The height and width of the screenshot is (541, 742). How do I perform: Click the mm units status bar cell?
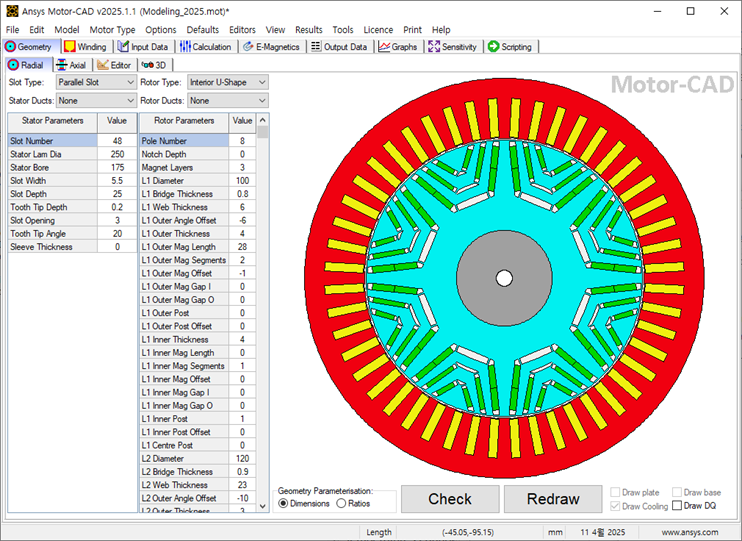click(555, 532)
